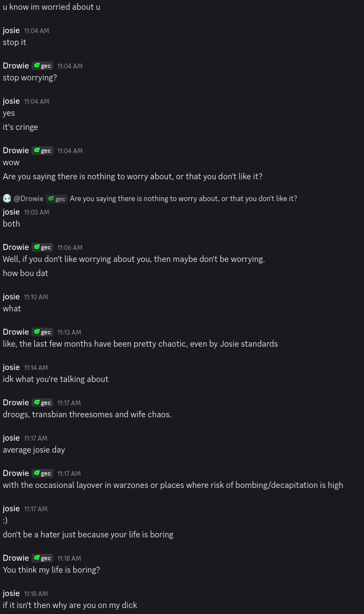This screenshot has height=614, width=364.
Task: Click gec badge above the "wow" message
Action: click(42, 151)
